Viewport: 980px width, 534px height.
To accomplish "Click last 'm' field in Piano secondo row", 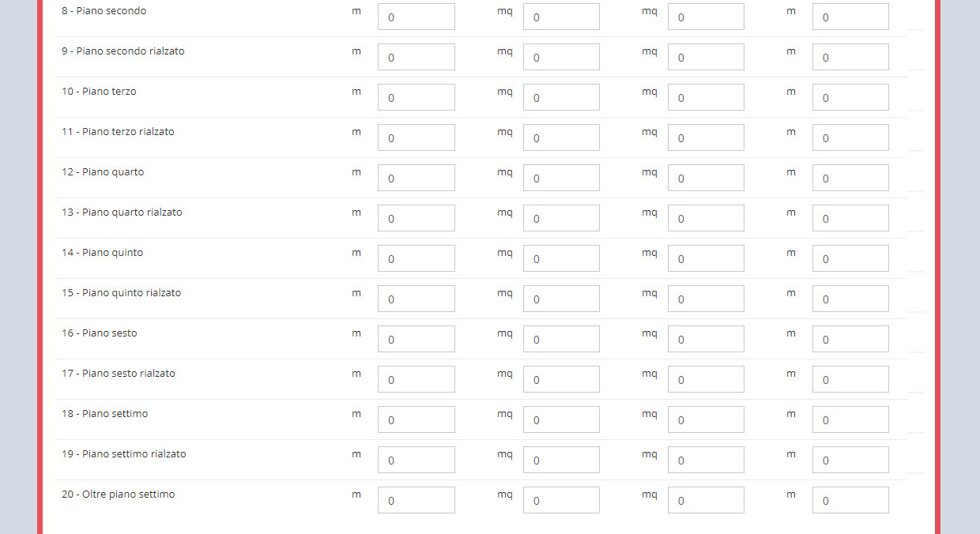I will (850, 17).
